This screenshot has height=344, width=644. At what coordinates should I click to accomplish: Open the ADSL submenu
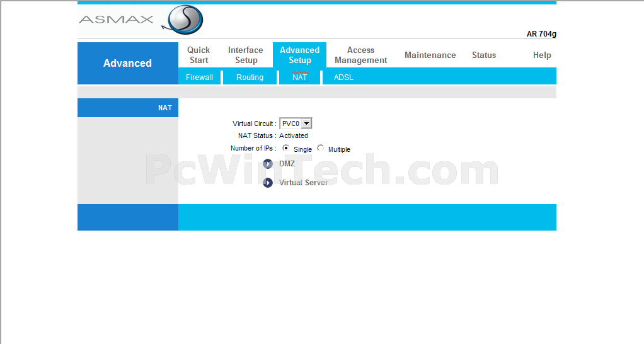344,77
